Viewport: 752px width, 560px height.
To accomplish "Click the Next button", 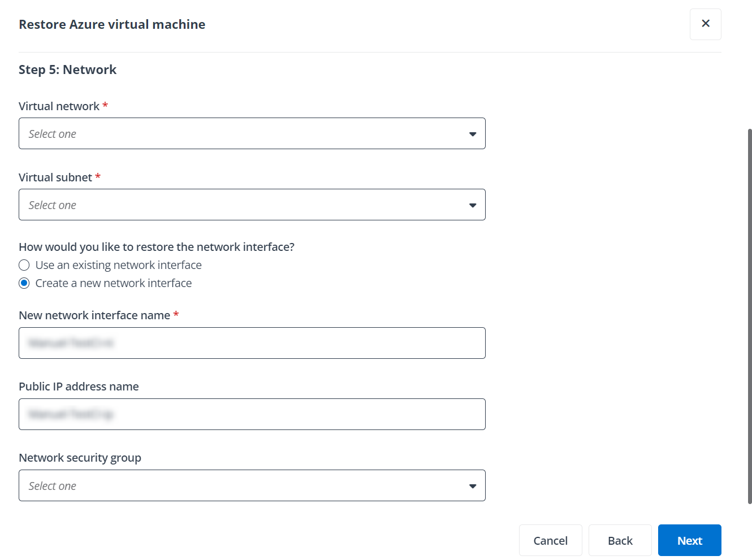I will pos(689,540).
